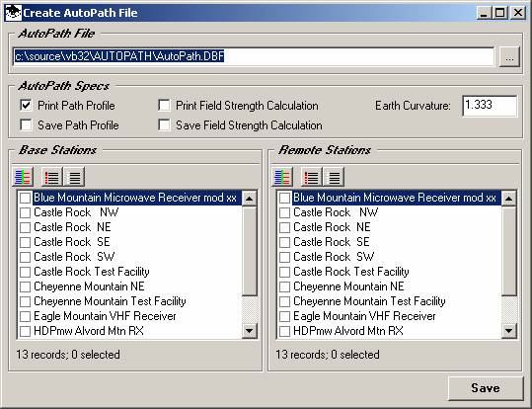Uncheck Print Path Profile
Image resolution: width=532 pixels, height=409 pixels.
(26, 106)
